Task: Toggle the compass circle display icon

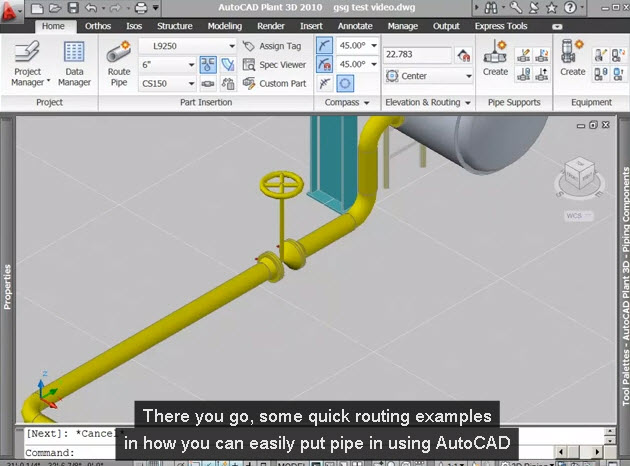Action: coord(345,84)
